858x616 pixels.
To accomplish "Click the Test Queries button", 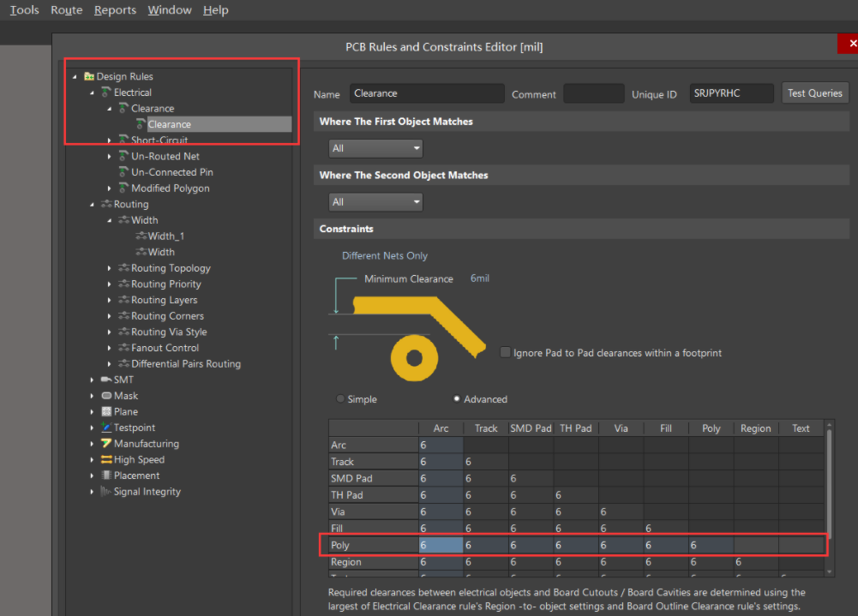I will pos(815,93).
